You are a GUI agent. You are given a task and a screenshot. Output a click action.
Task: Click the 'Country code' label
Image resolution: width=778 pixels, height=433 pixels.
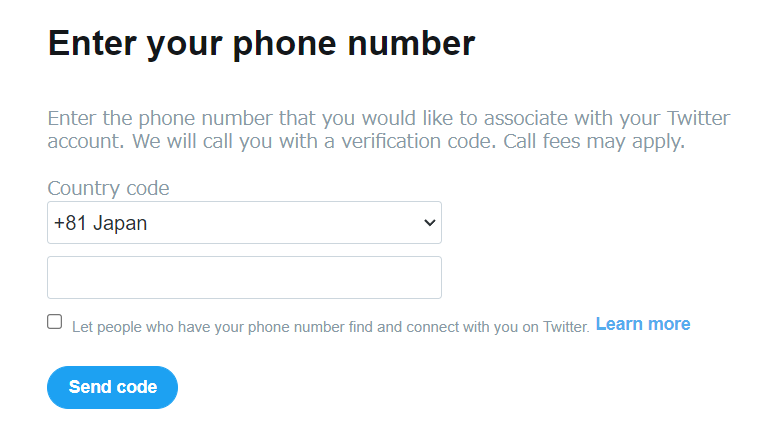pos(108,188)
